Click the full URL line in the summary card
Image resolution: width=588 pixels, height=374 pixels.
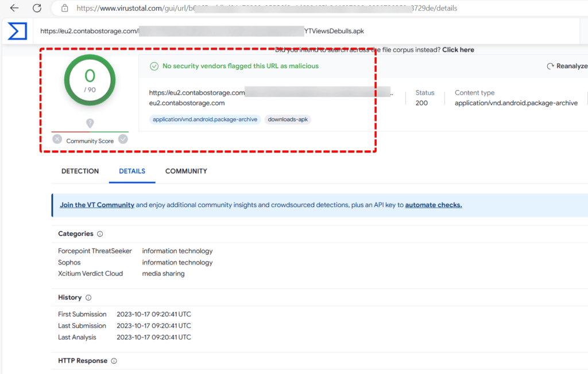click(271, 92)
